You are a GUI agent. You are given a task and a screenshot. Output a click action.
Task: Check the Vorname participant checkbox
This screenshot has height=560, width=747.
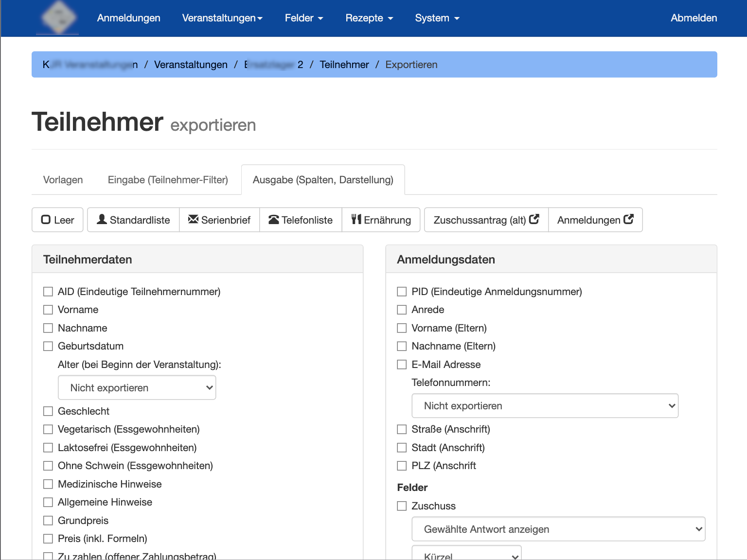[x=48, y=310]
